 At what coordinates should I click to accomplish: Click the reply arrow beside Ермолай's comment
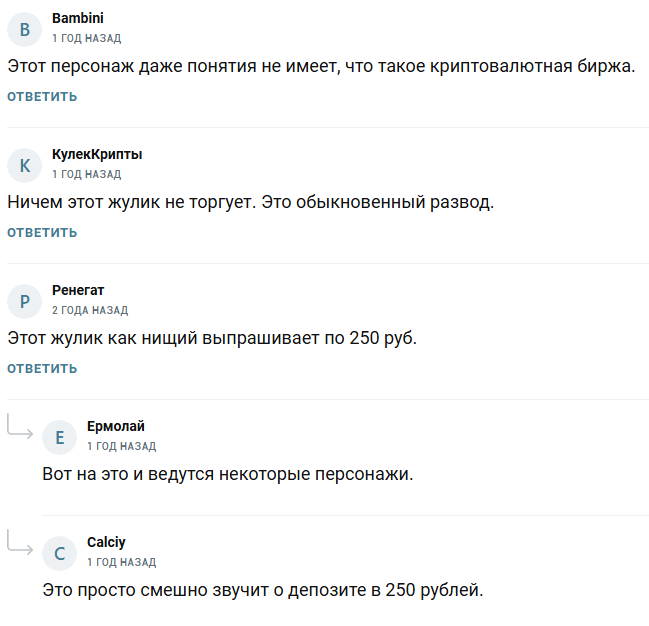pyautogui.click(x=21, y=426)
